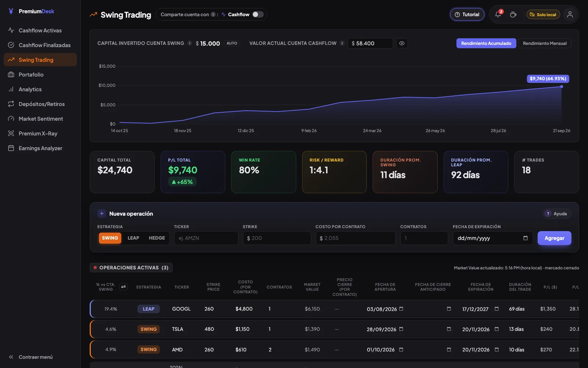The image size is (588, 368).
Task: Toggle eye visibility of cashflow value
Action: pos(402,43)
